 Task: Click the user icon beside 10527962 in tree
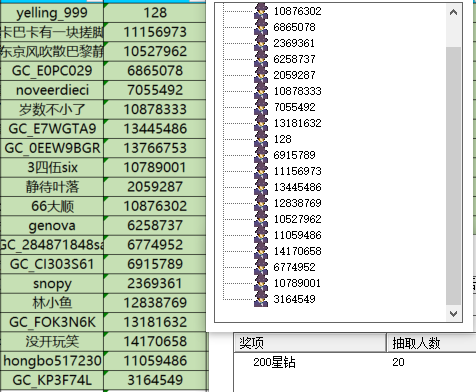[261, 219]
